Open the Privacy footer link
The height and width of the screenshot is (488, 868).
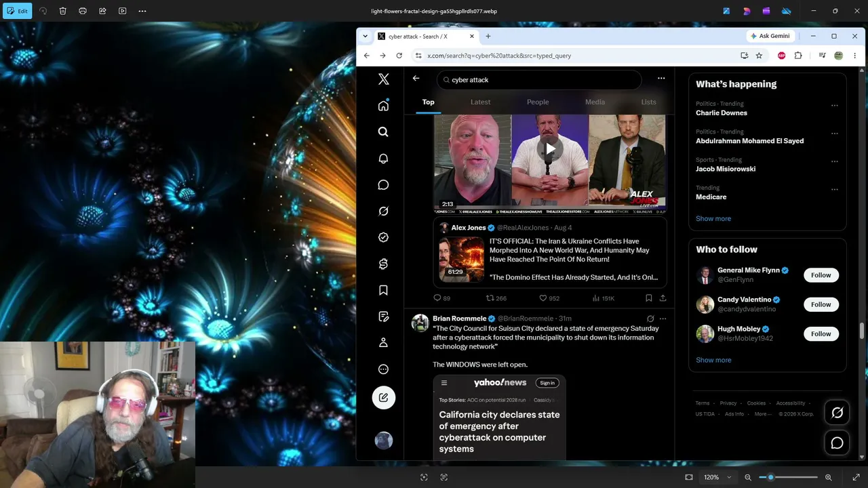point(728,403)
